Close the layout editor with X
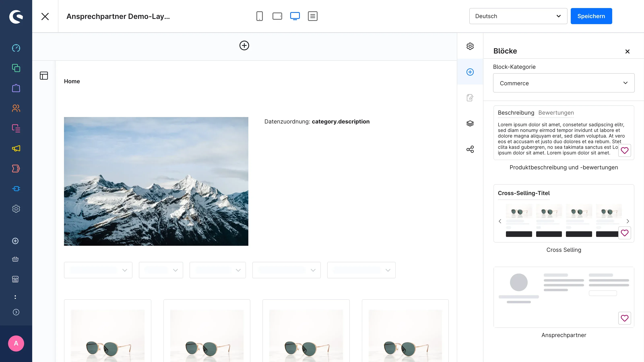644x362 pixels. click(x=45, y=16)
